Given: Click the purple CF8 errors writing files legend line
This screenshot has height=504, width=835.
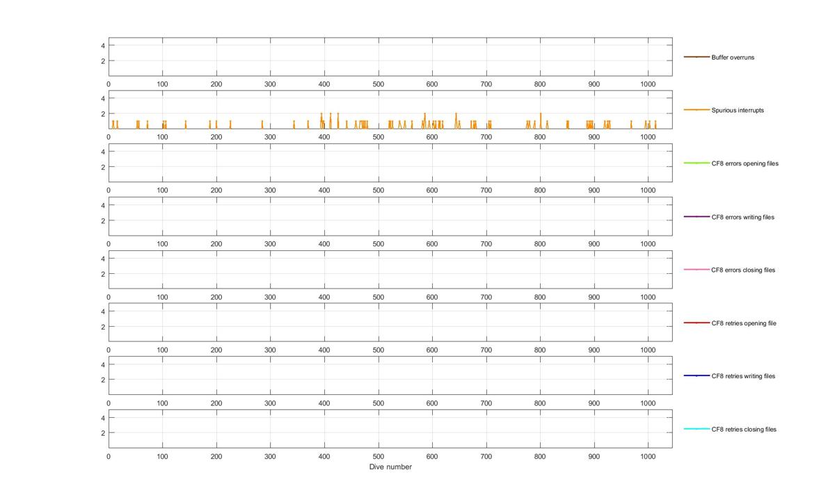Looking at the screenshot, I should tap(697, 216).
